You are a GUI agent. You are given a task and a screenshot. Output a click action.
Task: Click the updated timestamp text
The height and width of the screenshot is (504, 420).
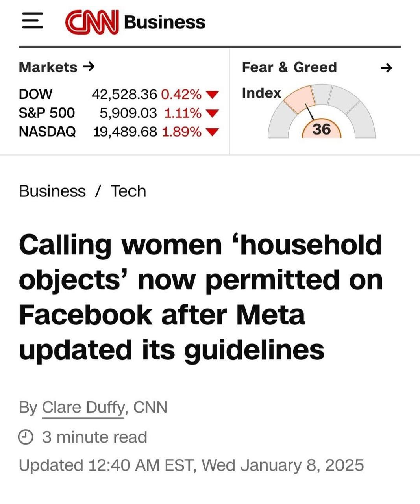[191, 465]
